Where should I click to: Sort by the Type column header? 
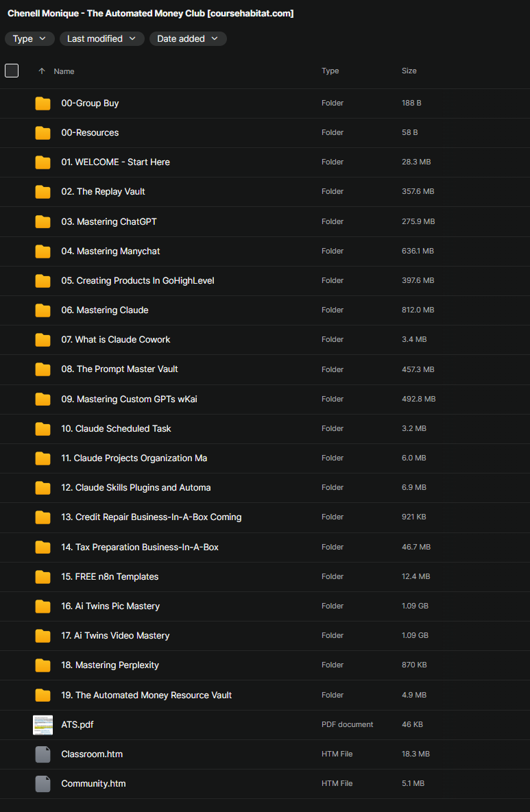[330, 71]
